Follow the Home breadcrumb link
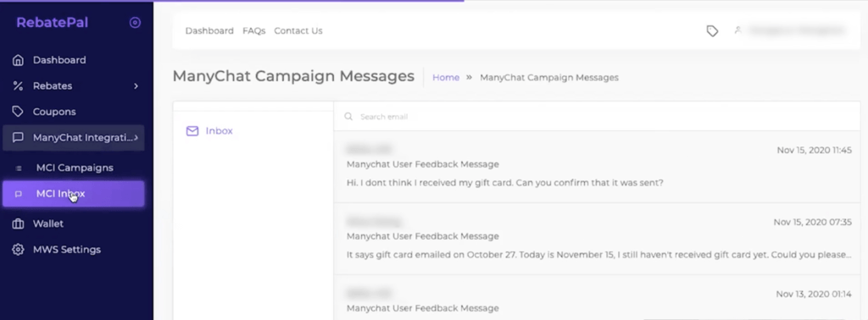This screenshot has height=320, width=868. 446,77
